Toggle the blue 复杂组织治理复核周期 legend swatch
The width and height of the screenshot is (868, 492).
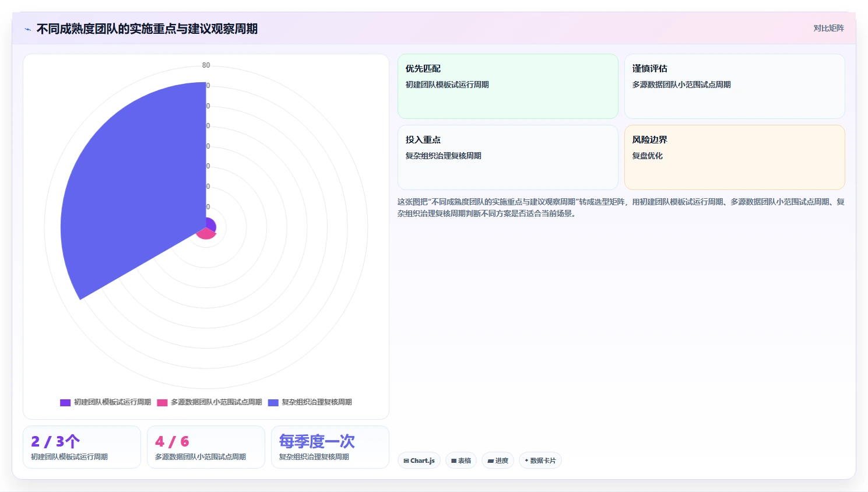(273, 402)
